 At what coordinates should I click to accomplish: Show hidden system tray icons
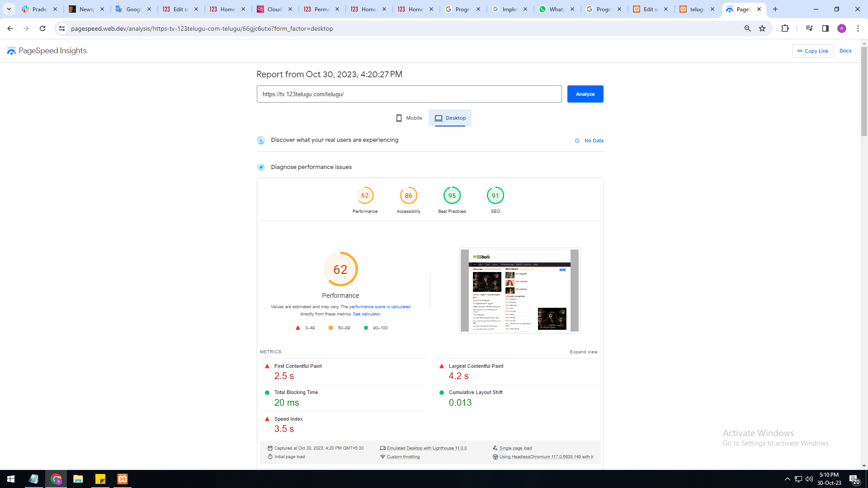click(x=788, y=479)
